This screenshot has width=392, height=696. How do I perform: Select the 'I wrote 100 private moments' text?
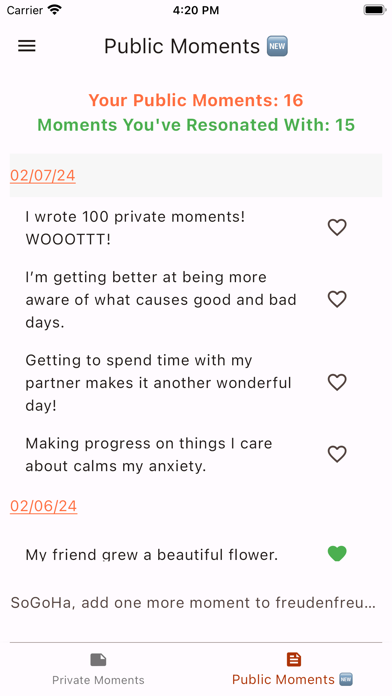pyautogui.click(x=135, y=228)
